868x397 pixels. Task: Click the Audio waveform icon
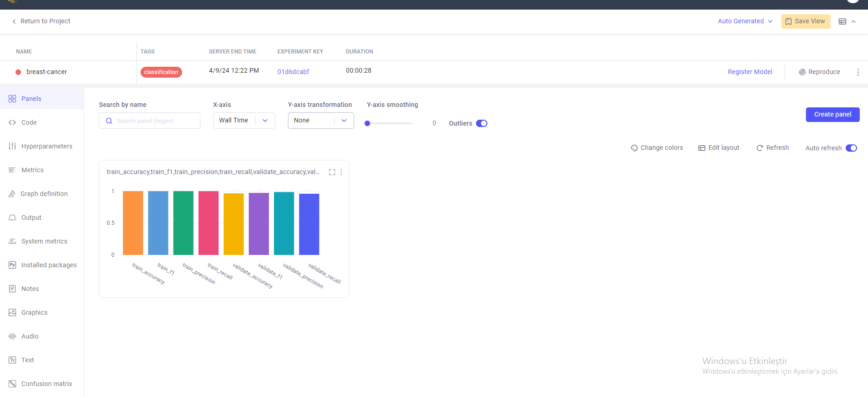(12, 336)
